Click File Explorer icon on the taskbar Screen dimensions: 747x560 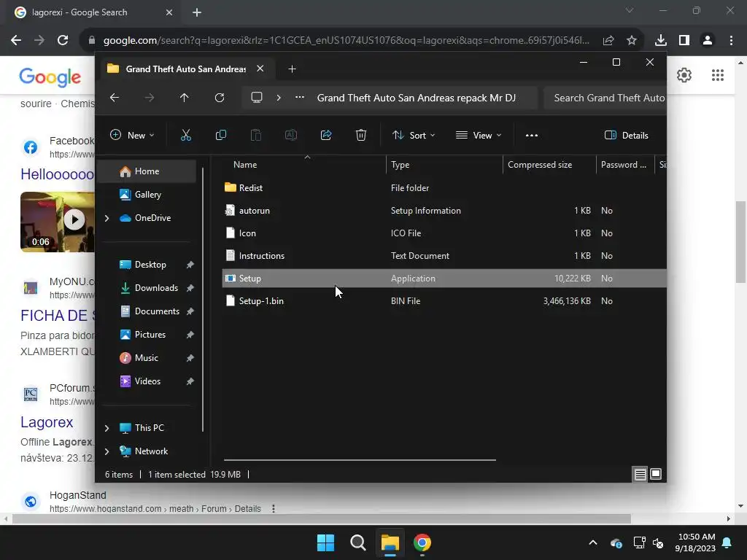click(390, 542)
